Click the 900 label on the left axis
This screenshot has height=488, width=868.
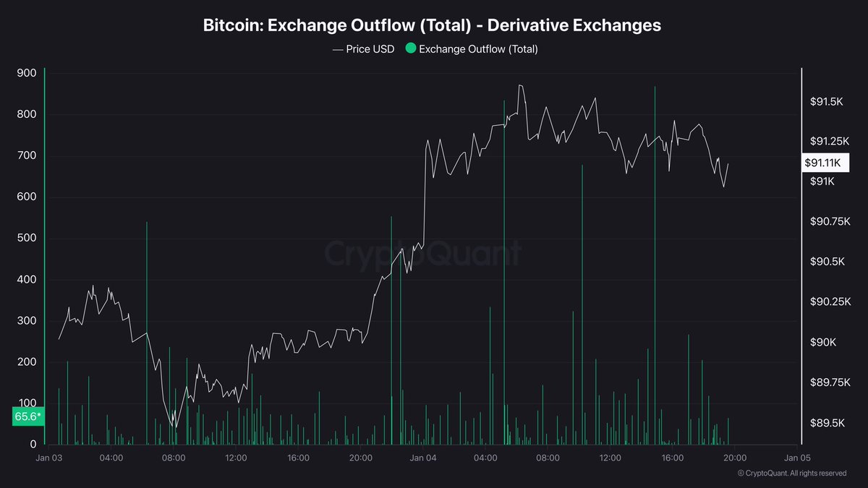click(x=27, y=73)
